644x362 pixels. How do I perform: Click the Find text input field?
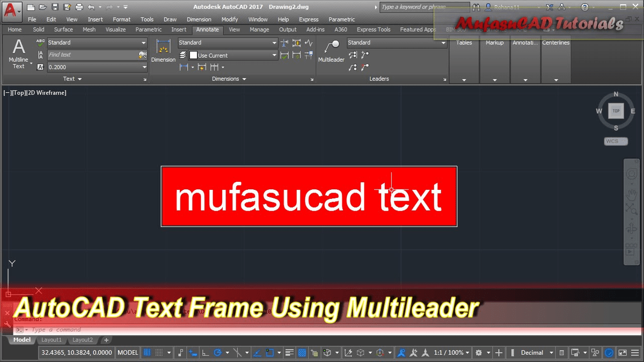pos(91,55)
